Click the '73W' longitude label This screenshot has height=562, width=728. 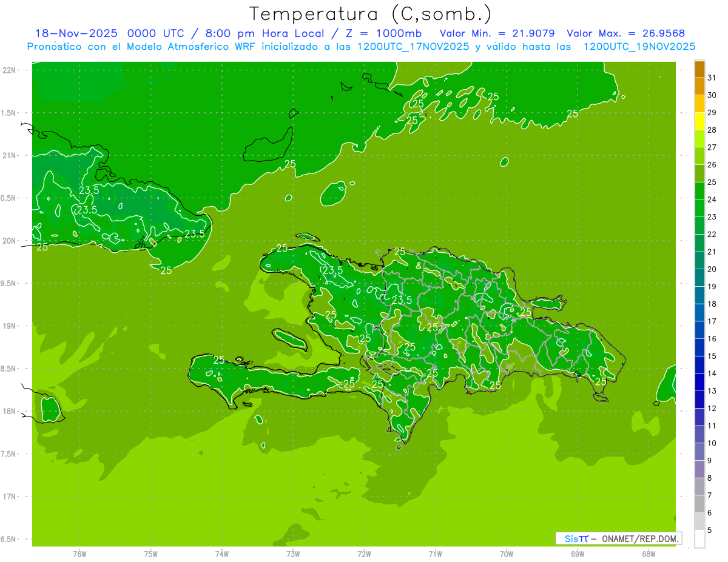pyautogui.click(x=293, y=554)
